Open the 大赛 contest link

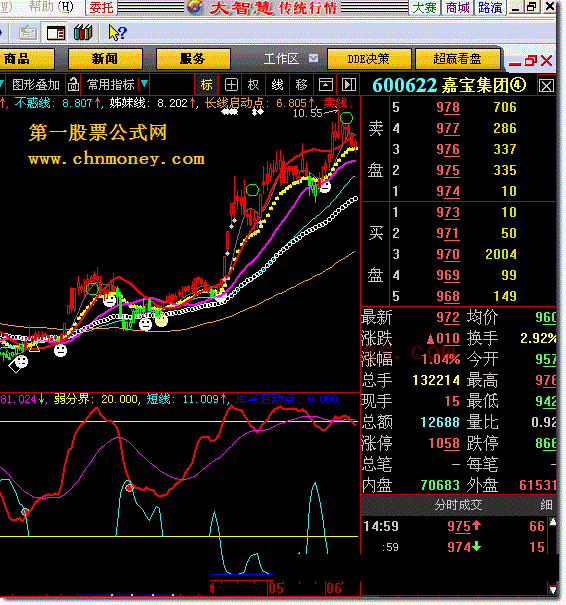click(424, 7)
